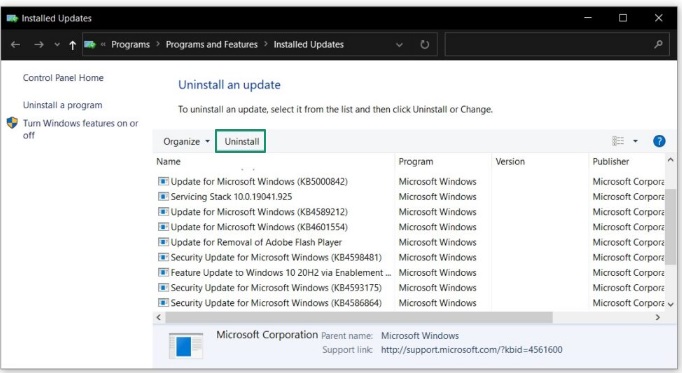Select Update for Microsoft Windows (KB4601554)
This screenshot has height=373, width=682.
point(259,227)
